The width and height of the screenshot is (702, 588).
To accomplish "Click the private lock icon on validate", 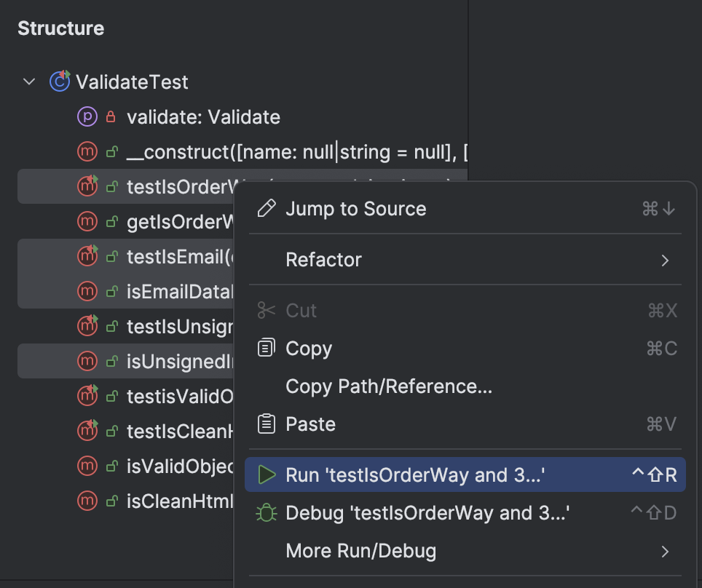I will tap(111, 116).
